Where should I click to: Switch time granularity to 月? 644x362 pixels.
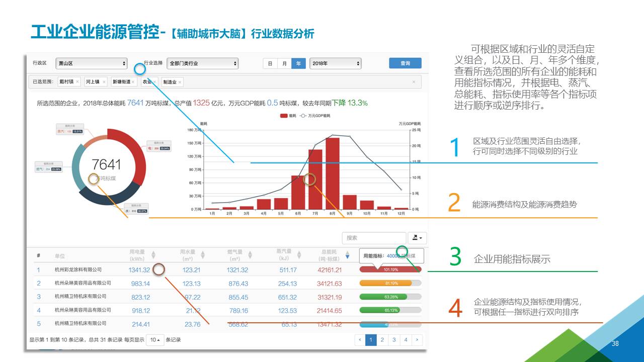point(284,63)
